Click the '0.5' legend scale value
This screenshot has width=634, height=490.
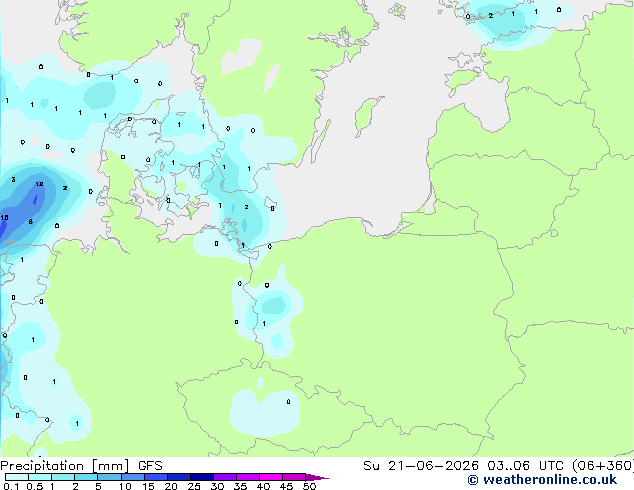[35, 486]
